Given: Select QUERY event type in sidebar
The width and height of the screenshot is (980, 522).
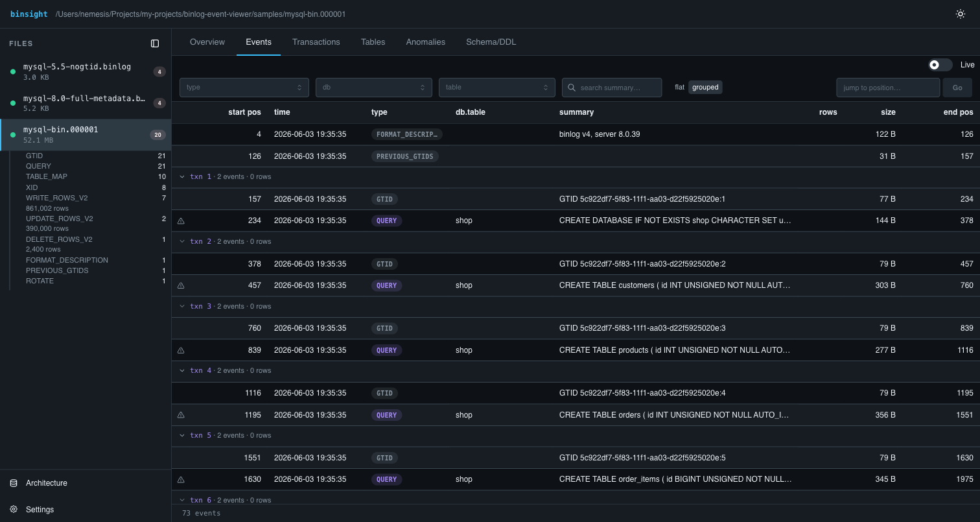Looking at the screenshot, I should pyautogui.click(x=95, y=166).
